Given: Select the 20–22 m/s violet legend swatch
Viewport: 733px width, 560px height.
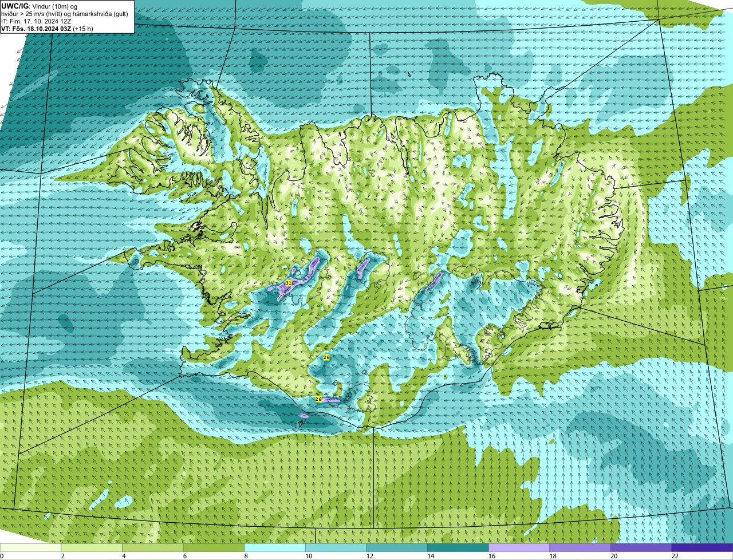Looking at the screenshot, I should [641, 547].
